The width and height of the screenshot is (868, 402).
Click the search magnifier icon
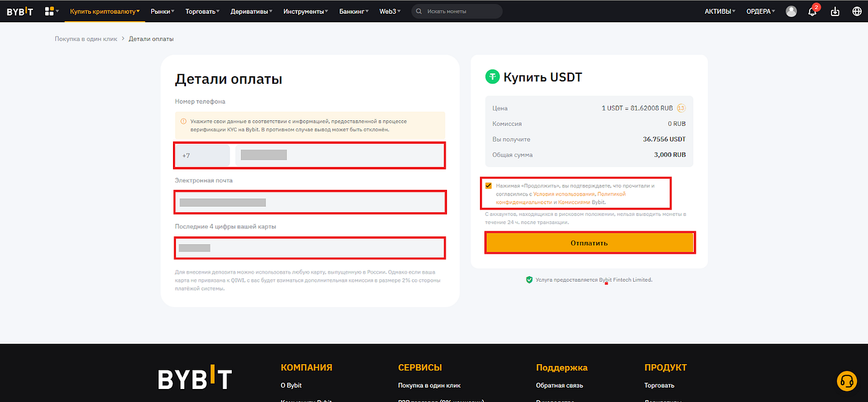[x=420, y=11]
